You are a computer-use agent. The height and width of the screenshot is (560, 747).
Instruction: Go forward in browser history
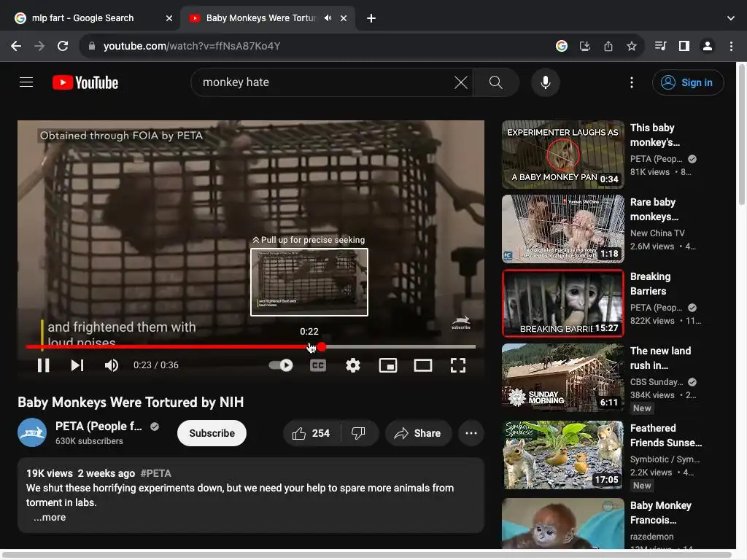point(39,46)
